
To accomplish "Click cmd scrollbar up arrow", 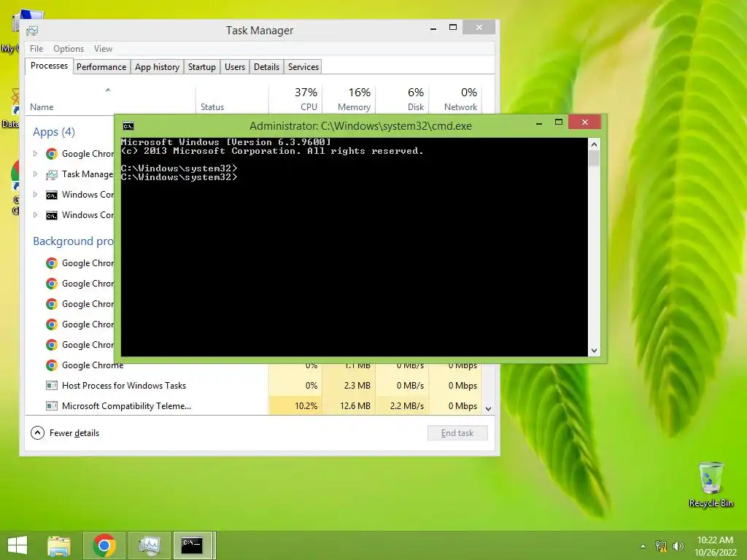I will coord(594,144).
